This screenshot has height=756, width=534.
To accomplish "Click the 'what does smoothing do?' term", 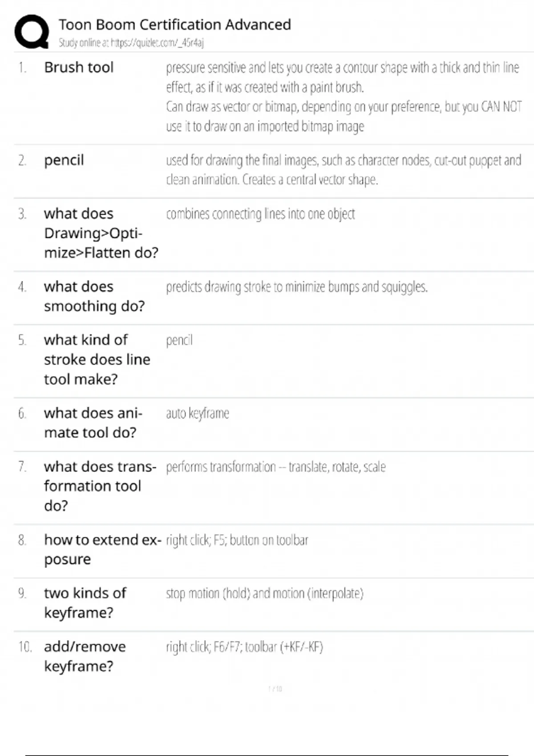I will click(x=94, y=296).
